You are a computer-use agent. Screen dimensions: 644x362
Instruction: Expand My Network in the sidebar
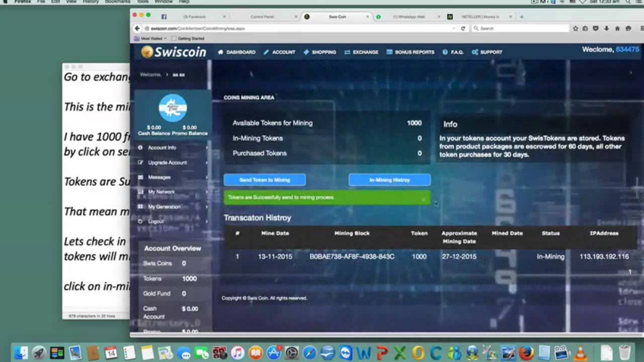pos(173,192)
